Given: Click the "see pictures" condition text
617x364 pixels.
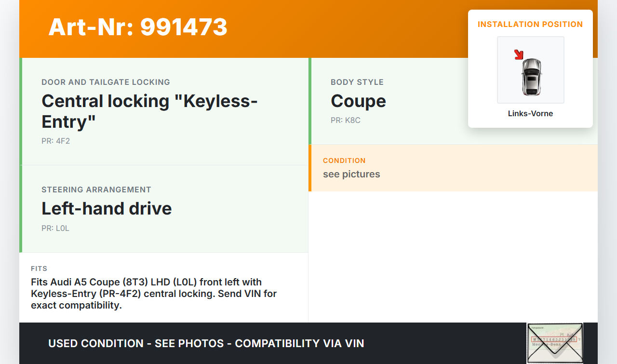Looking at the screenshot, I should point(351,174).
